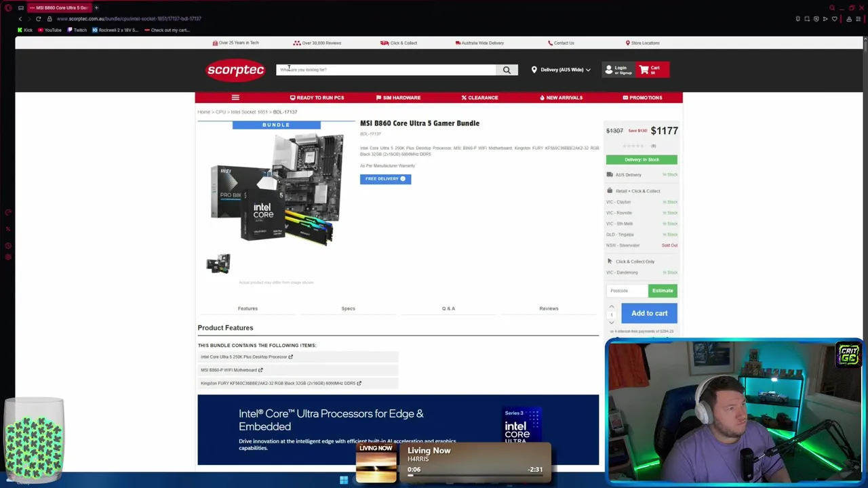This screenshot has width=868, height=488.
Task: Expand the Delivery (AUS Wide) dropdown
Action: (x=561, y=70)
